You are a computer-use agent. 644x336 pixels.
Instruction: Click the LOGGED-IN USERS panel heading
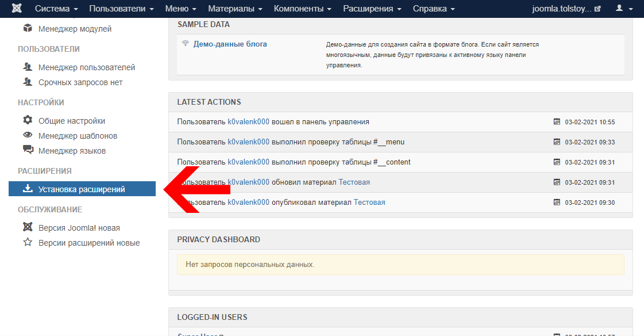point(213,317)
